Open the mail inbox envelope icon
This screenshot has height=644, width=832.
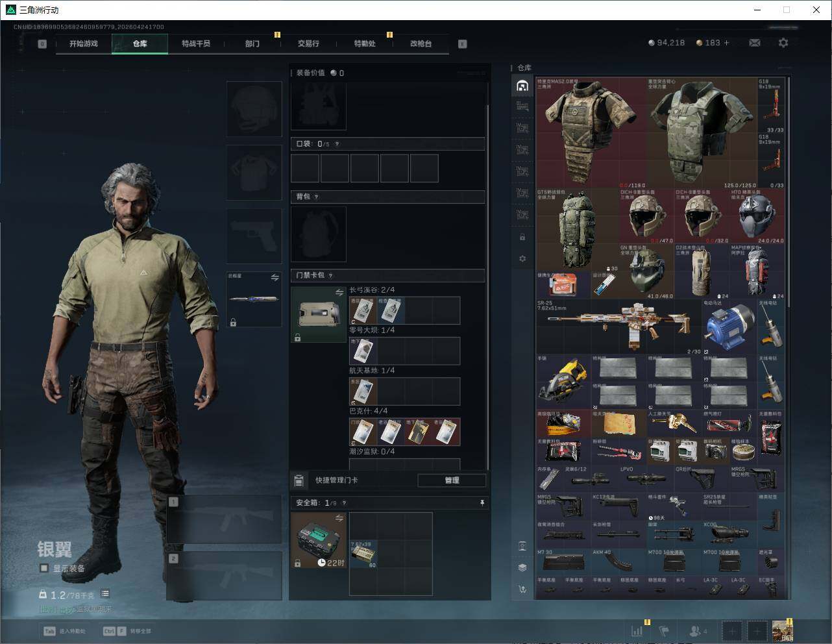pyautogui.click(x=754, y=43)
